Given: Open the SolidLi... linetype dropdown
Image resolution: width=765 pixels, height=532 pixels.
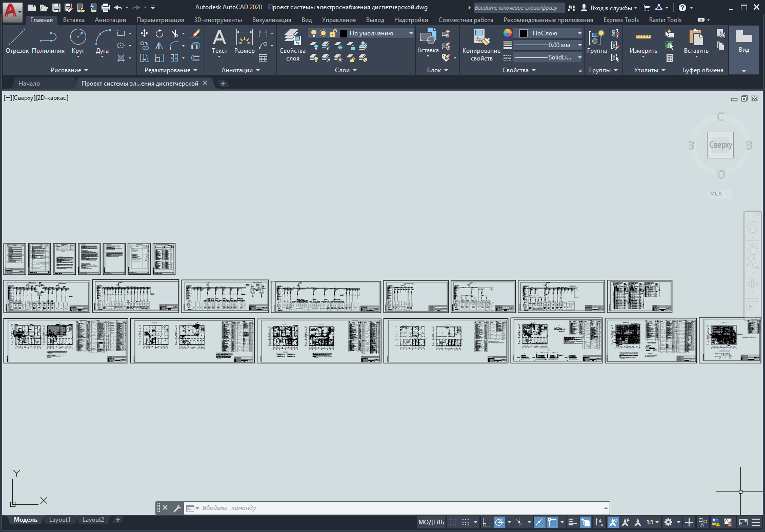Looking at the screenshot, I should (548, 57).
